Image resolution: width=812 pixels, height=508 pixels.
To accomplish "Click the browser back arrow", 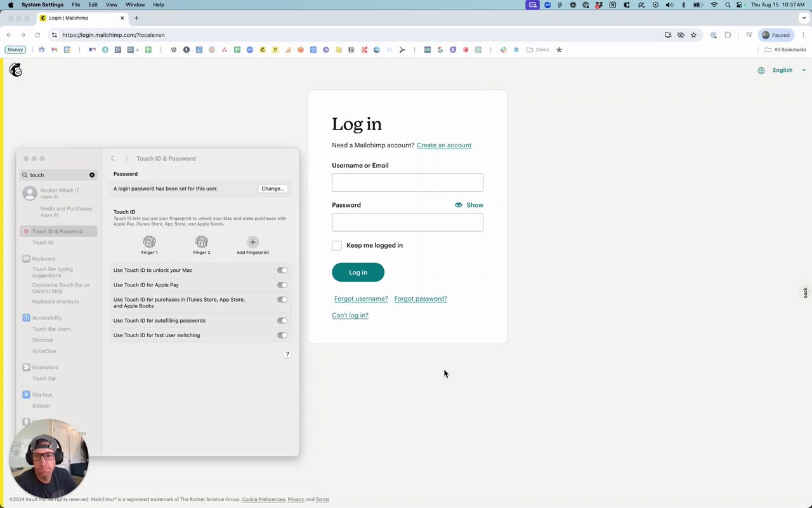I will 9,35.
